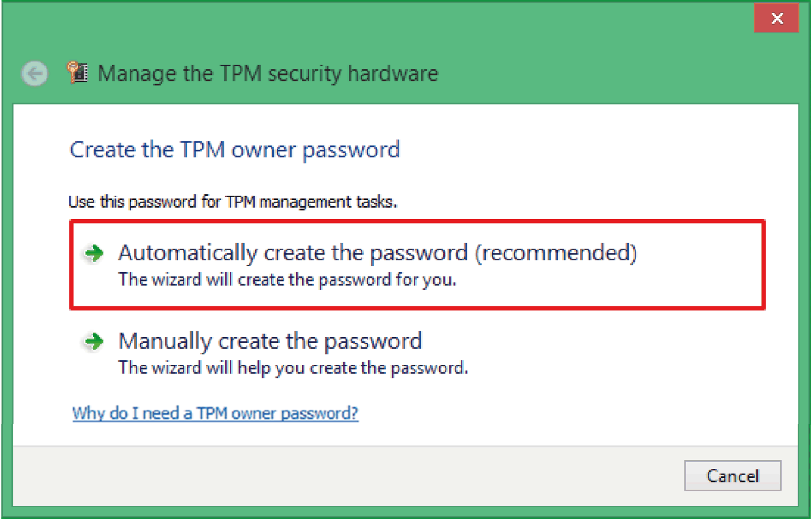Click the Create the TPM owner password heading
The height and width of the screenshot is (519, 812).
(235, 150)
